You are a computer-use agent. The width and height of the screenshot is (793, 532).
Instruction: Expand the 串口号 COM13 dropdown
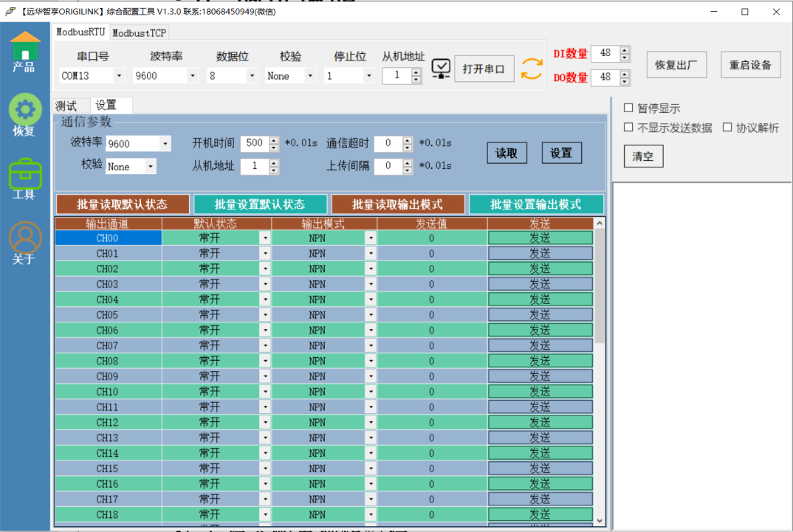point(119,76)
